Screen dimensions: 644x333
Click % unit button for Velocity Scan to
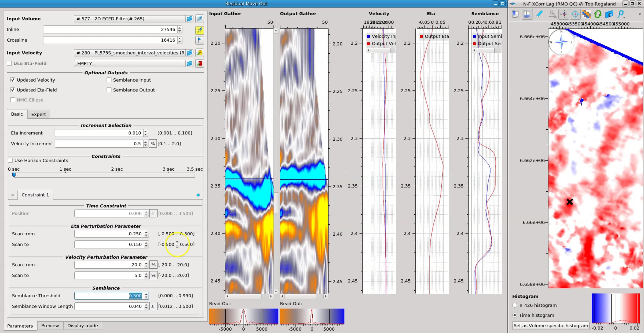[x=153, y=275]
